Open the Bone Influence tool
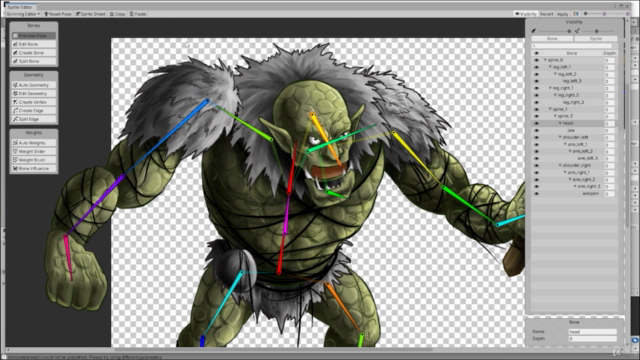The height and width of the screenshot is (360, 640). click(33, 169)
